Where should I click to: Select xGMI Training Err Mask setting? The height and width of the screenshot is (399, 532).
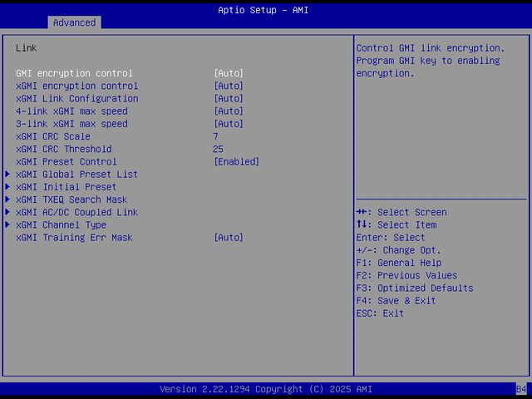[74, 238]
